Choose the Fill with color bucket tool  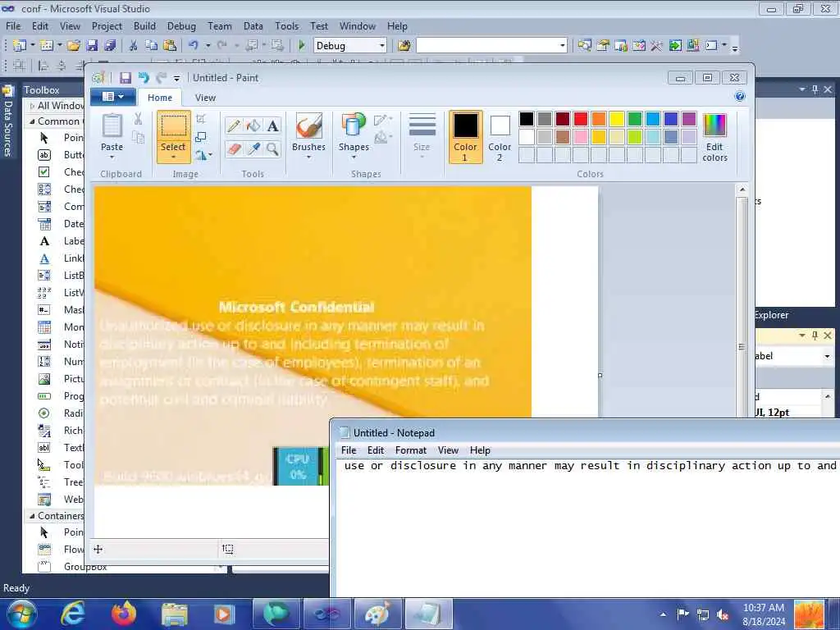pyautogui.click(x=253, y=126)
